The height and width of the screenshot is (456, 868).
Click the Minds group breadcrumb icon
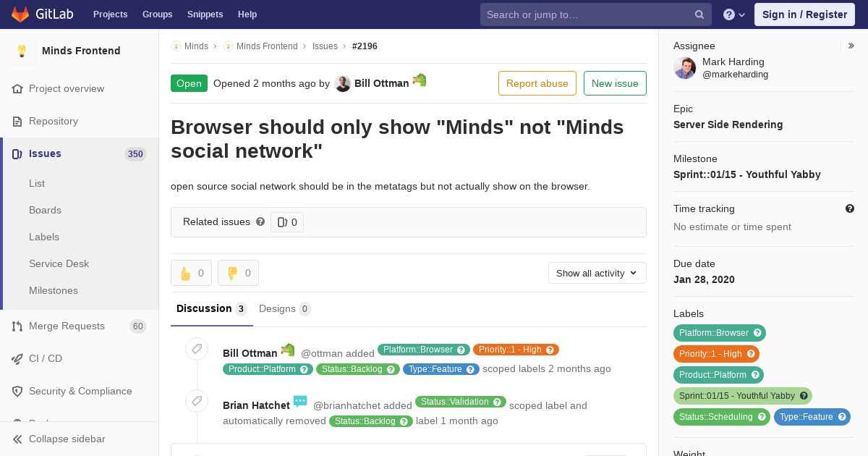point(176,46)
